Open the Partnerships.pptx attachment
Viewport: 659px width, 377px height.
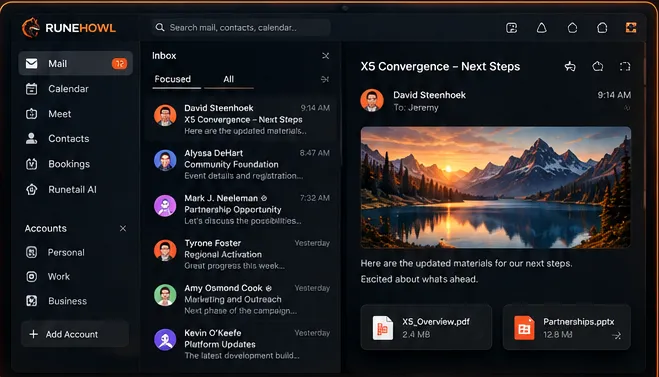[x=567, y=327]
